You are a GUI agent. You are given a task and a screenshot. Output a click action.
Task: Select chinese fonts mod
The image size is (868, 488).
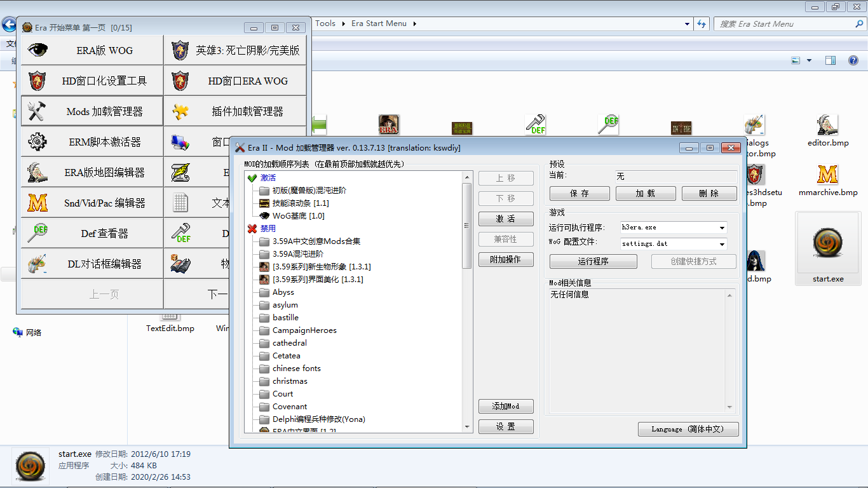click(x=297, y=369)
